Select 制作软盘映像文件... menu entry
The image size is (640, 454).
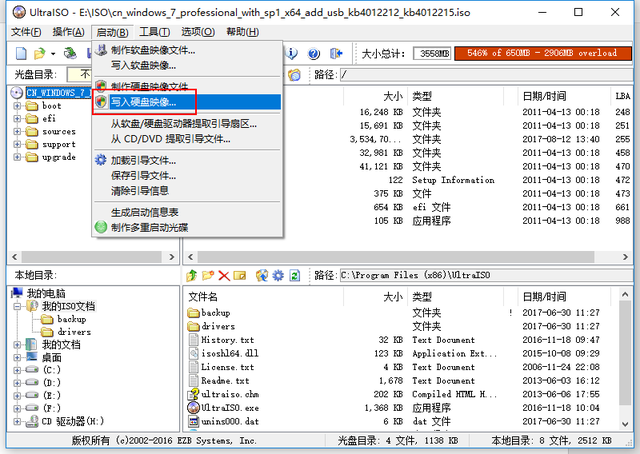click(x=188, y=50)
